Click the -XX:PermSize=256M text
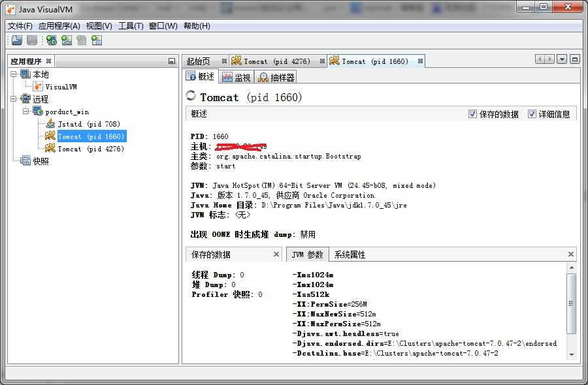 pos(330,304)
